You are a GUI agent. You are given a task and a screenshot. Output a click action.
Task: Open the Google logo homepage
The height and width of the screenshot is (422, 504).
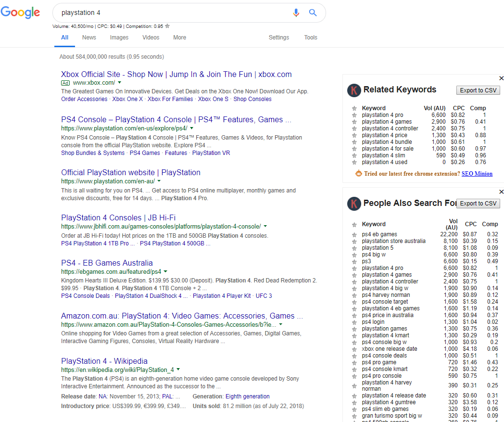tap(20, 13)
